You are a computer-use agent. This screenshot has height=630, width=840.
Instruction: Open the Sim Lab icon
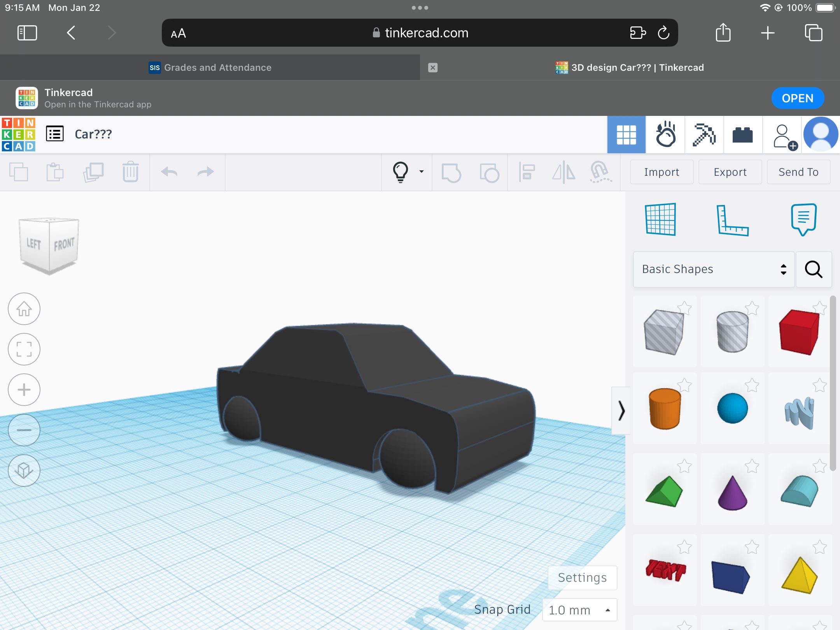(x=665, y=135)
